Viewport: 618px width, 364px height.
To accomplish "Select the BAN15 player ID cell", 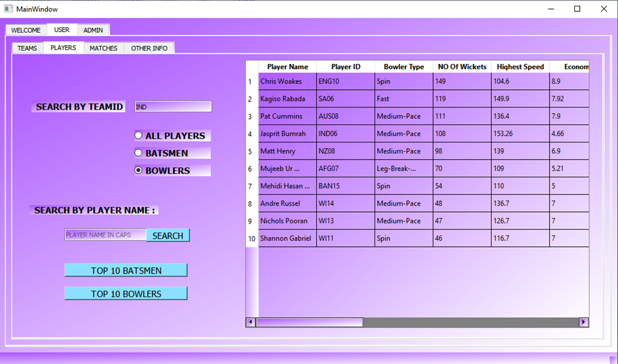I will pos(345,186).
